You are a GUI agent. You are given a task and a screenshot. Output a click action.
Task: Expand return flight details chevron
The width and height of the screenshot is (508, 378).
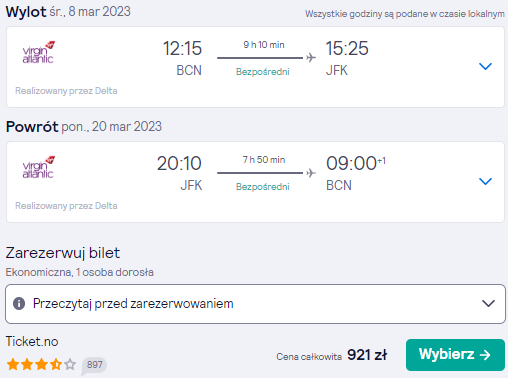[485, 181]
